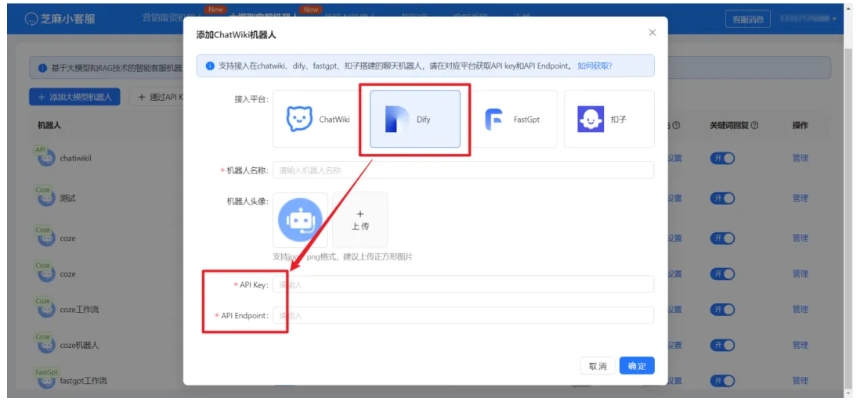857x402 pixels.
Task: Focus the 机器人名称 input field
Action: coord(463,170)
